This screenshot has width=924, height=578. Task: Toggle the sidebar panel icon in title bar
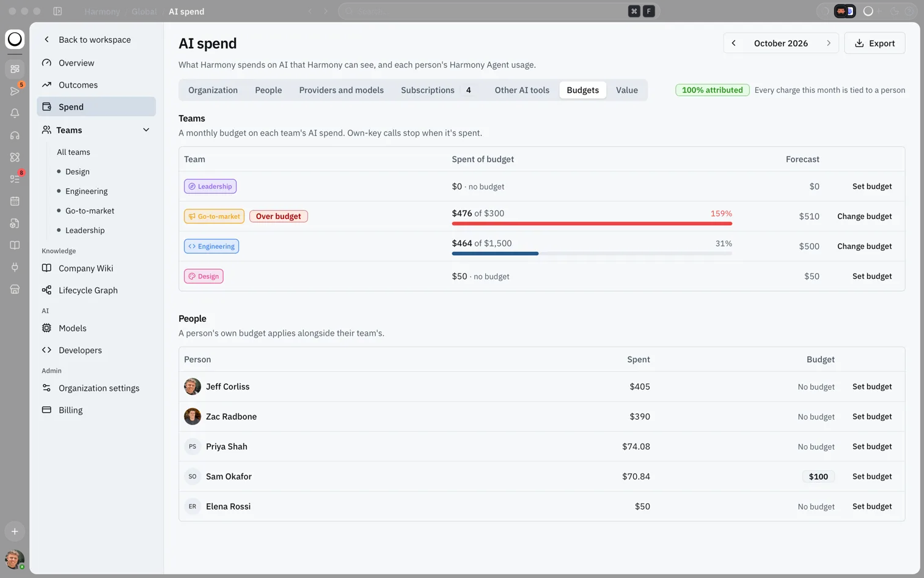(57, 11)
